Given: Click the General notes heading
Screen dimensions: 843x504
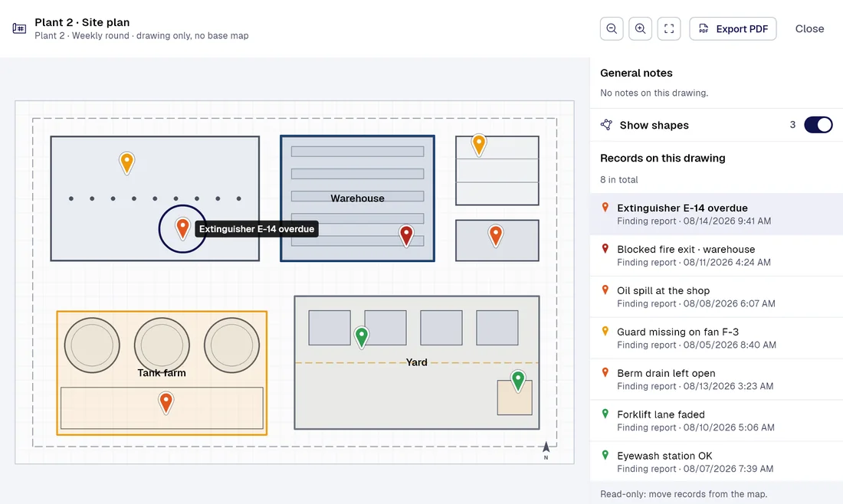Looking at the screenshot, I should [x=636, y=73].
